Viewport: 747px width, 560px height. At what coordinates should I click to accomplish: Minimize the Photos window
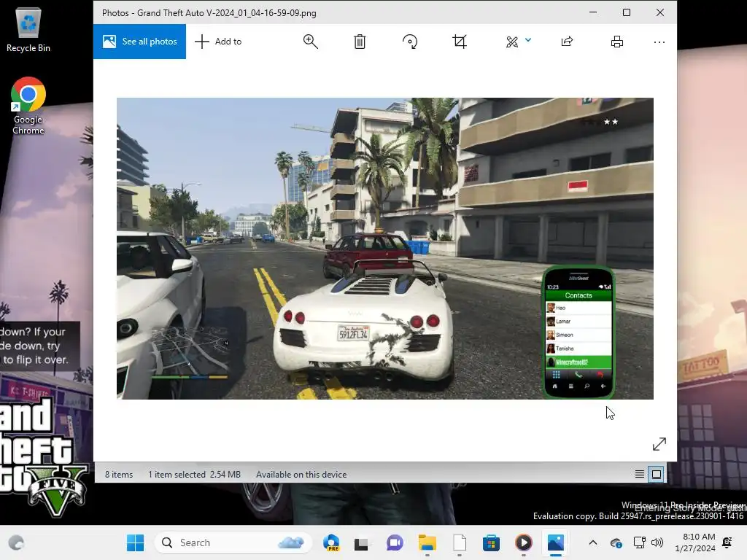593,12
